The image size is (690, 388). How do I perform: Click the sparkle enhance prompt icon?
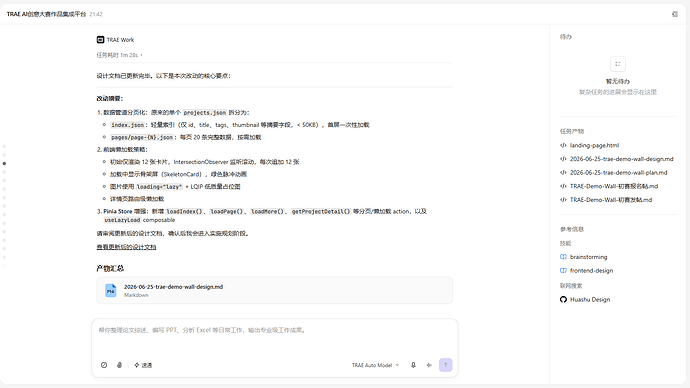point(429,365)
